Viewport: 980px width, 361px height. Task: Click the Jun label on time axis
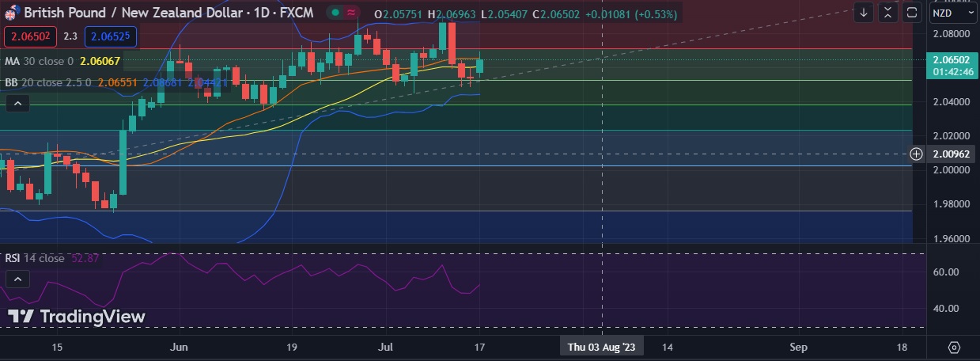(x=180, y=347)
